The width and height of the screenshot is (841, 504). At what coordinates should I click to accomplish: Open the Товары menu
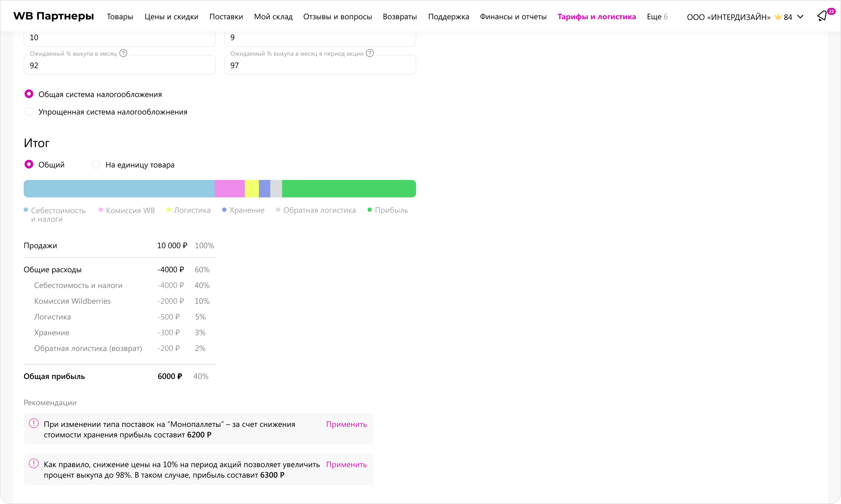tap(120, 17)
